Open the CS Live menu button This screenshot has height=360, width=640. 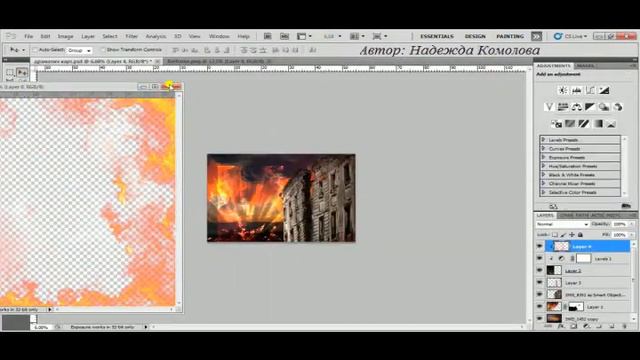(571, 36)
